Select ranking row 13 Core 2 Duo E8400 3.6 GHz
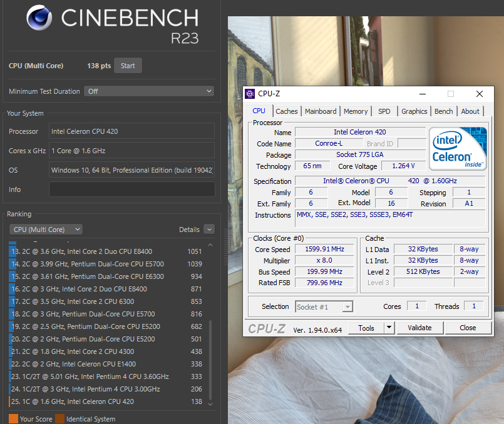This screenshot has width=504, height=424. click(106, 251)
